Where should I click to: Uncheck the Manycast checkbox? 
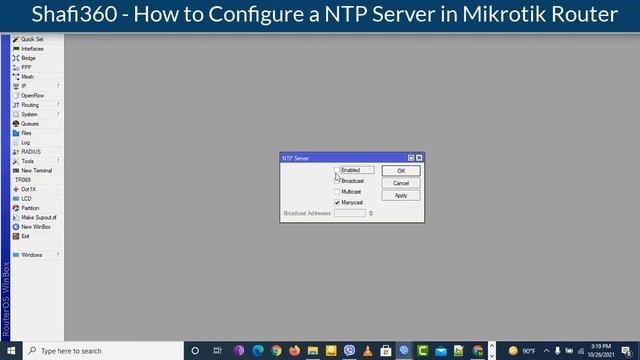coord(337,202)
